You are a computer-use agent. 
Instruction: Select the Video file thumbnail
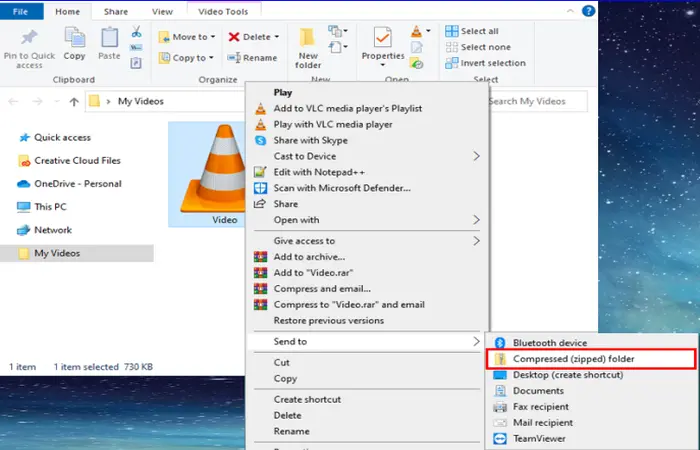[208, 175]
